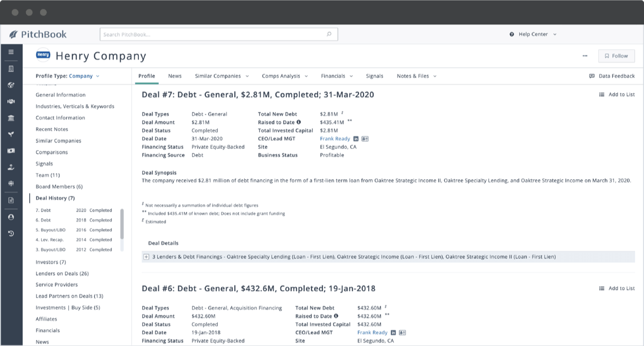Open Frank Ready's contact card icon in Deal #6

pos(402,333)
